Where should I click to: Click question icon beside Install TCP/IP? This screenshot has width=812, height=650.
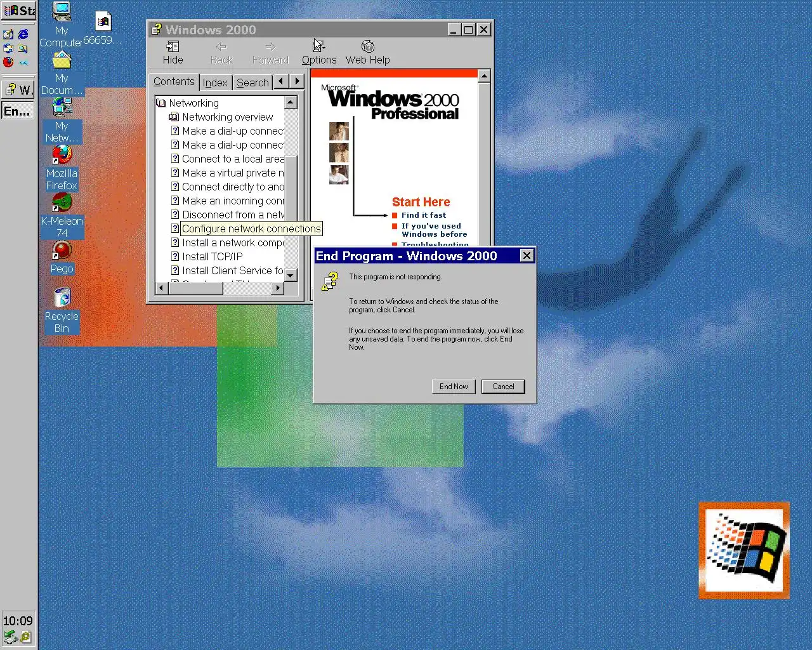pyautogui.click(x=175, y=256)
